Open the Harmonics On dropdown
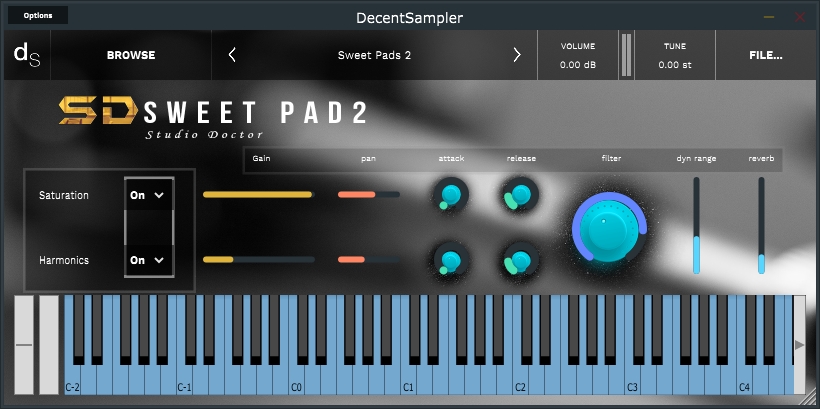 click(149, 260)
